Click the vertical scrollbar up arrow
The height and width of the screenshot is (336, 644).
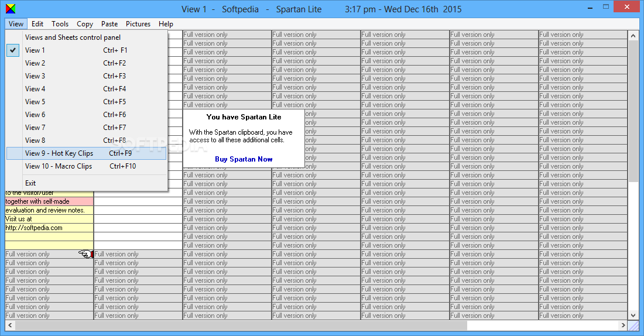pyautogui.click(x=633, y=36)
